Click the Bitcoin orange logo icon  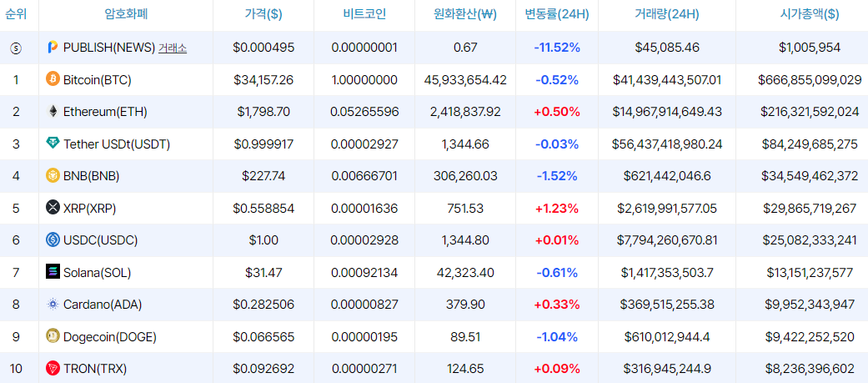(x=53, y=80)
